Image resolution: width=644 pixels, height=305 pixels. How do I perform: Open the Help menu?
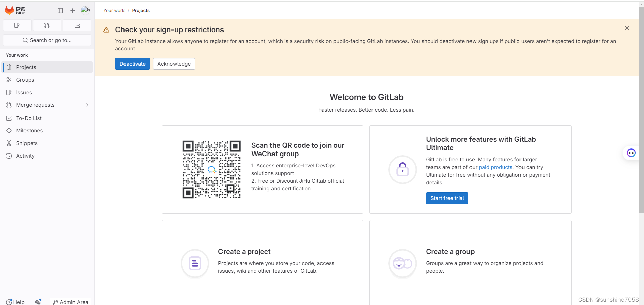(15, 302)
